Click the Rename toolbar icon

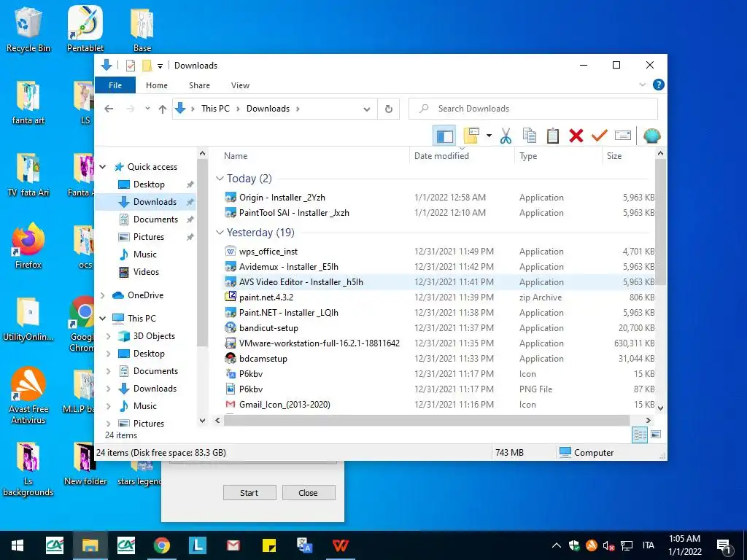623,136
